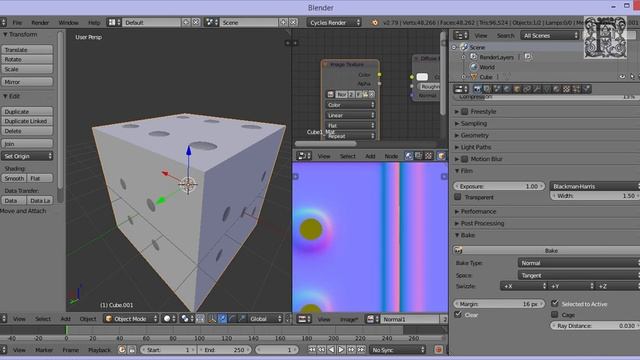The height and width of the screenshot is (360, 640).
Task: Open the All Scenes outliner dropdown
Action: [x=550, y=36]
